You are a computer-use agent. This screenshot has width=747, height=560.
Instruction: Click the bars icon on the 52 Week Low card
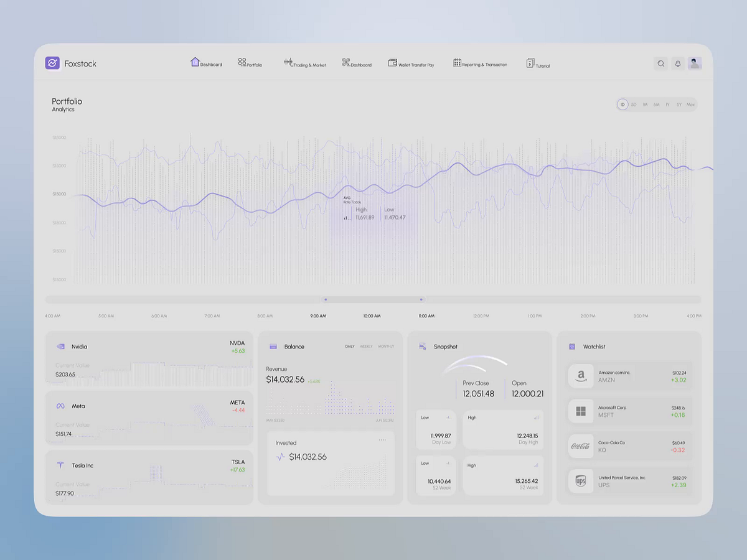pyautogui.click(x=448, y=463)
